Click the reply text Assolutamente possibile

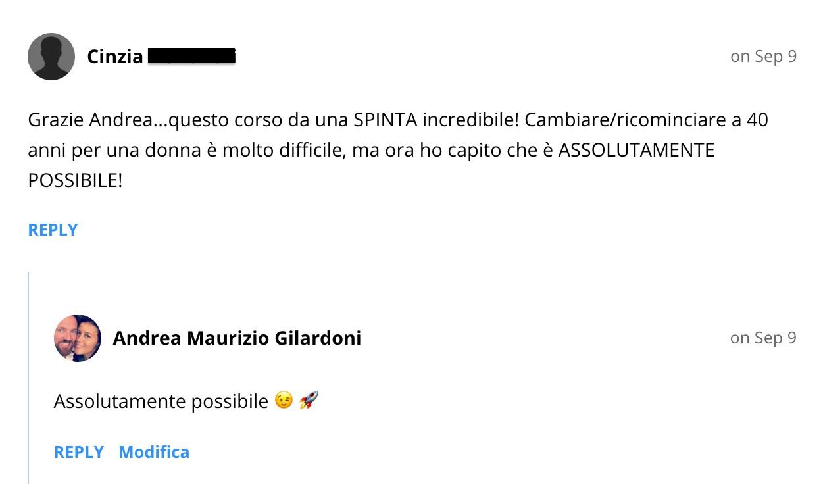pyautogui.click(x=161, y=401)
